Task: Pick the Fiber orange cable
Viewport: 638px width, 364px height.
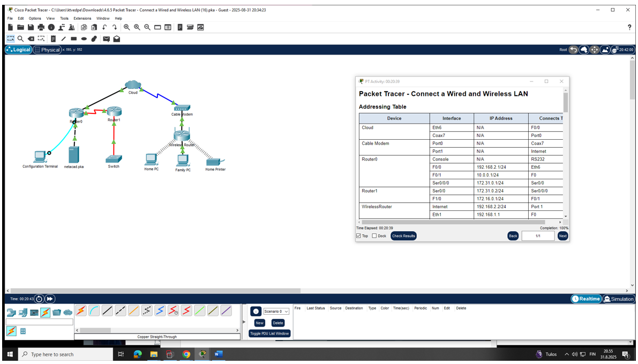Action: coord(134,310)
